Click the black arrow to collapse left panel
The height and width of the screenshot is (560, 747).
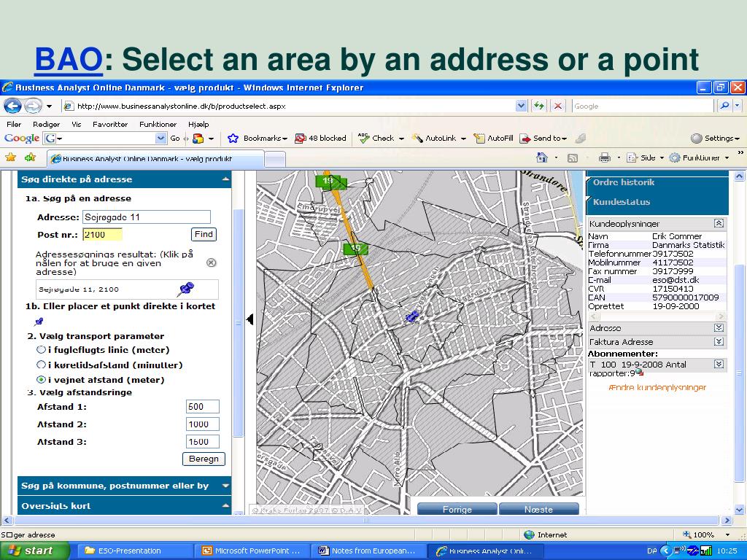point(250,319)
